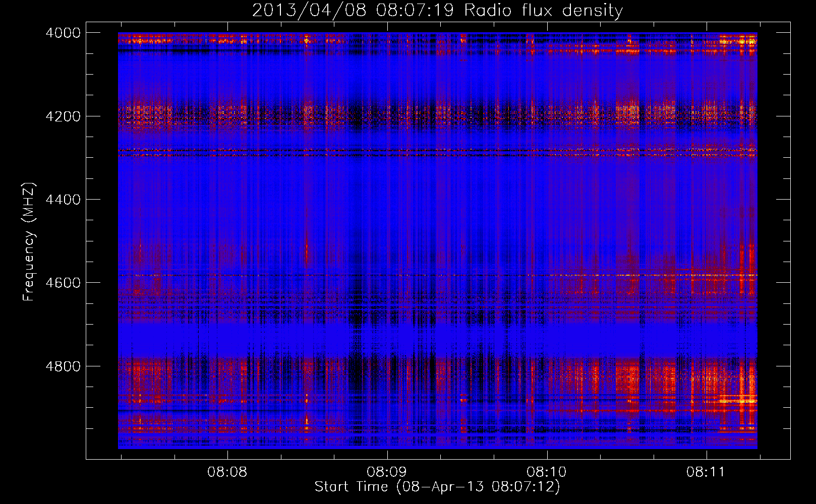Click the 4600 frequency tick label

tap(63, 283)
